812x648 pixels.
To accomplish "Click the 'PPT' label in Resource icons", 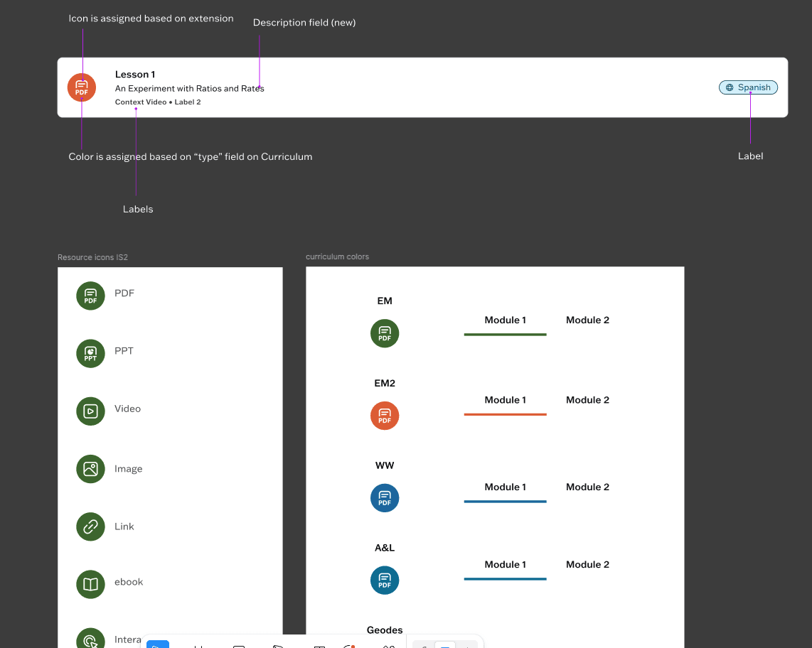I will click(x=124, y=351).
